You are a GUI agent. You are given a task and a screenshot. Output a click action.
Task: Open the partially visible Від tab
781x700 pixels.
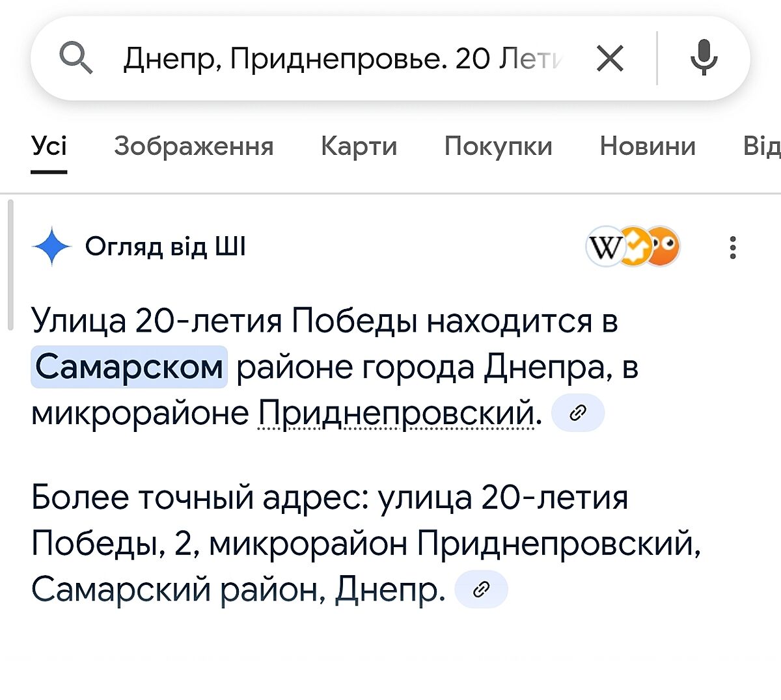point(761,146)
